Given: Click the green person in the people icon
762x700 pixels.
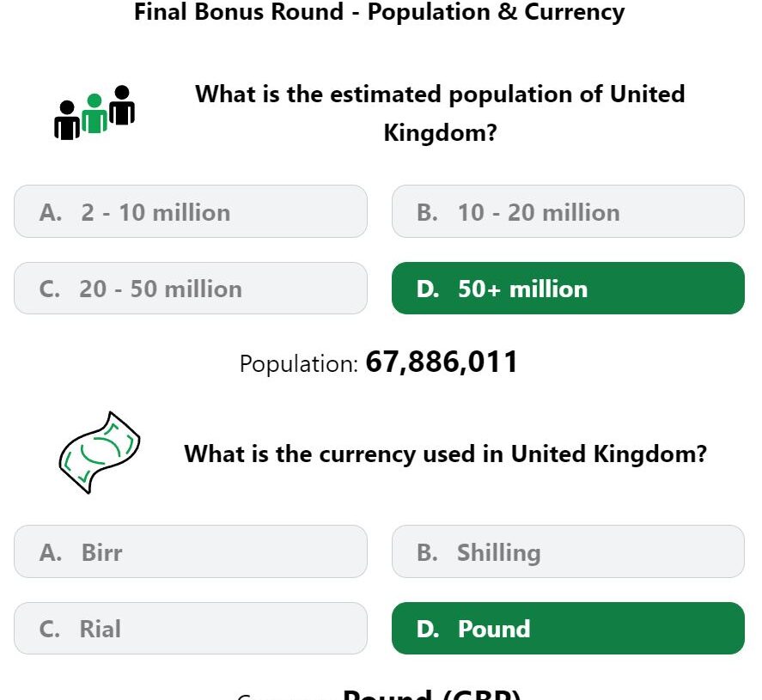Looking at the screenshot, I should [x=94, y=113].
